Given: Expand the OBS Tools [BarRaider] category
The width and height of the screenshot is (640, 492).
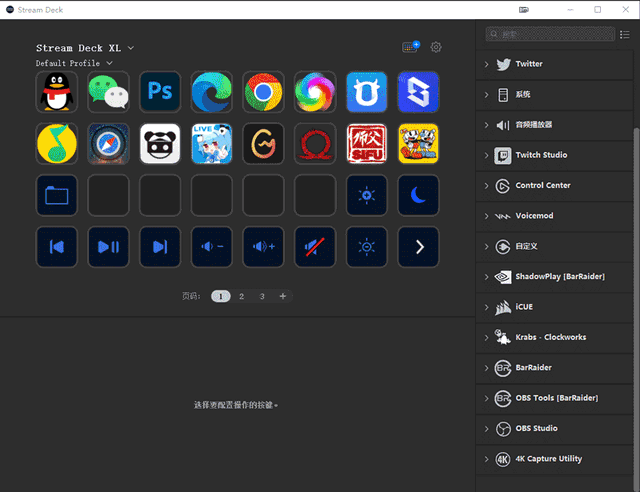Looking at the screenshot, I should (x=554, y=398).
